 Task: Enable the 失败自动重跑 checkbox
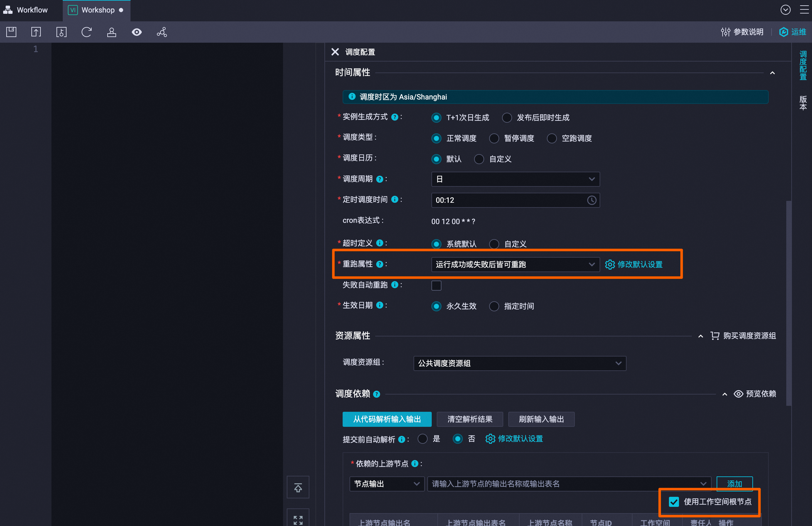(x=436, y=285)
